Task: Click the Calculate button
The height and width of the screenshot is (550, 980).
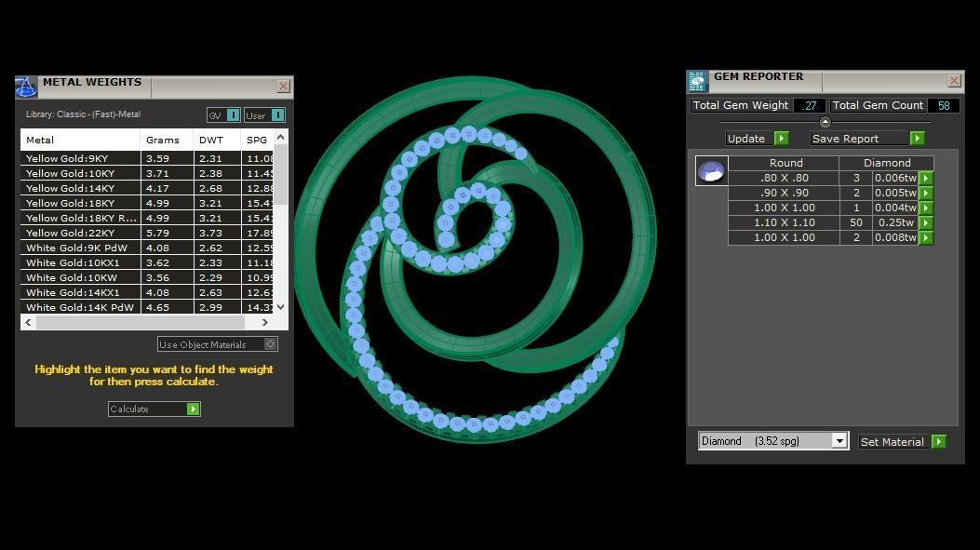Action: [154, 409]
